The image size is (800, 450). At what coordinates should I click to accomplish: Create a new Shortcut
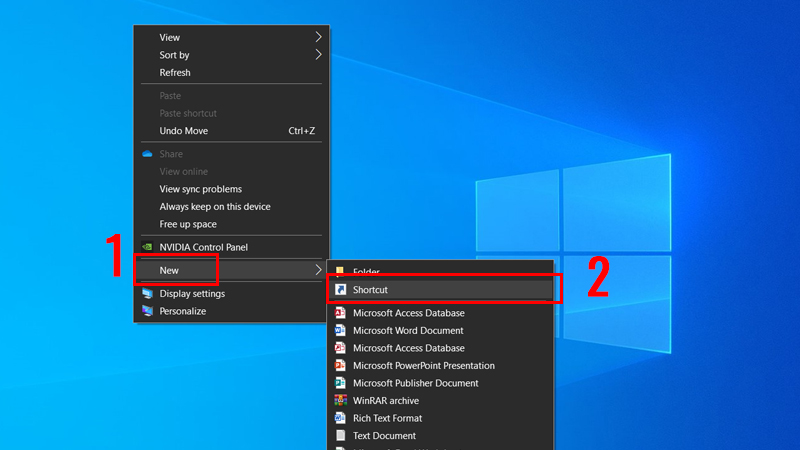[370, 290]
